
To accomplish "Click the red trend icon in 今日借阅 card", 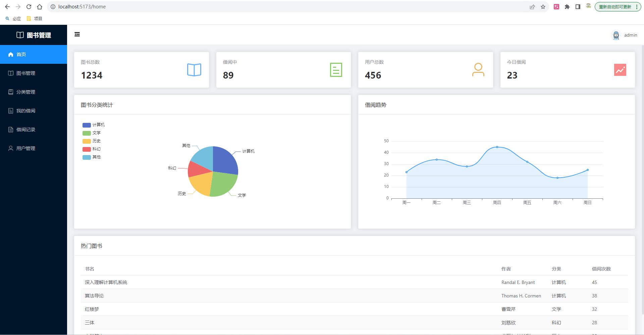I will (x=620, y=70).
